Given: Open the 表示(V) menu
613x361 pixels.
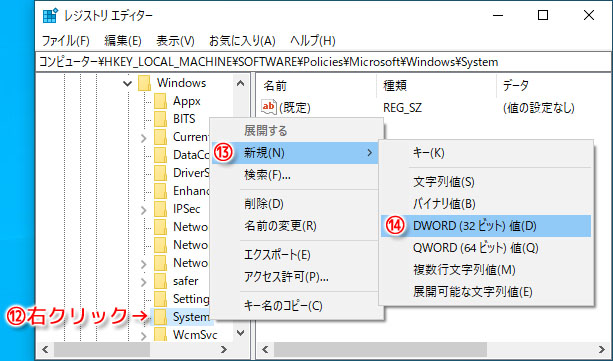Looking at the screenshot, I should (x=175, y=41).
